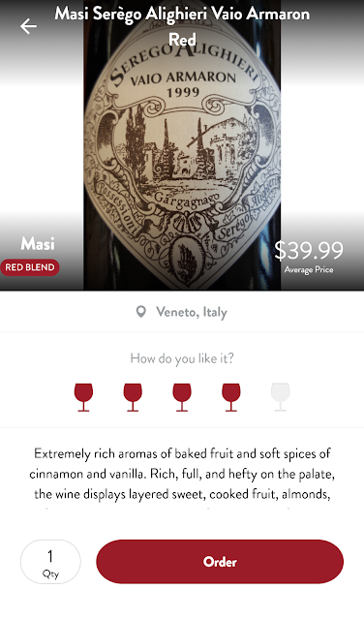Click the 'How do you like it?' prompt
The height and width of the screenshot is (620, 364).
(x=182, y=358)
